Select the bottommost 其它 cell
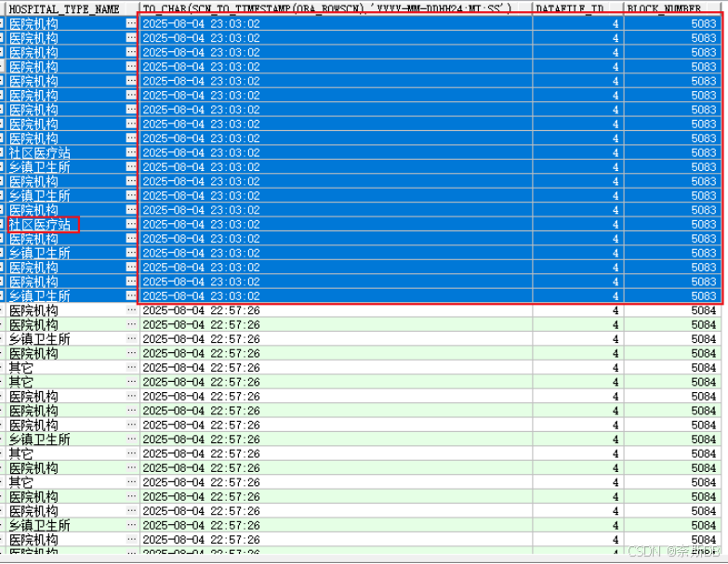This screenshot has width=728, height=564. [66, 482]
